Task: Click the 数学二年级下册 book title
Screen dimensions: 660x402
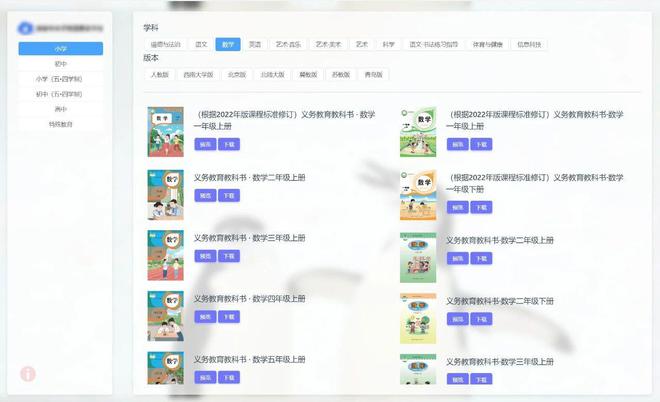Action: [500, 301]
